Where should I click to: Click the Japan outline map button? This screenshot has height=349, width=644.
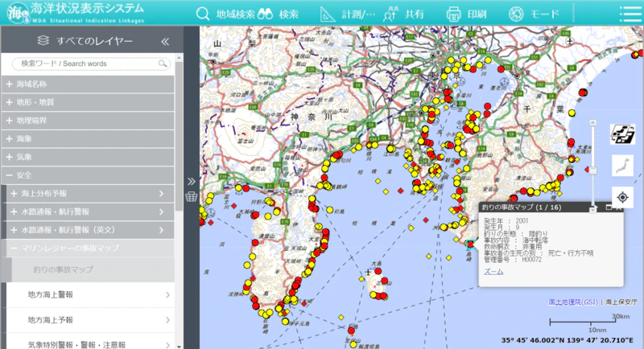click(622, 166)
